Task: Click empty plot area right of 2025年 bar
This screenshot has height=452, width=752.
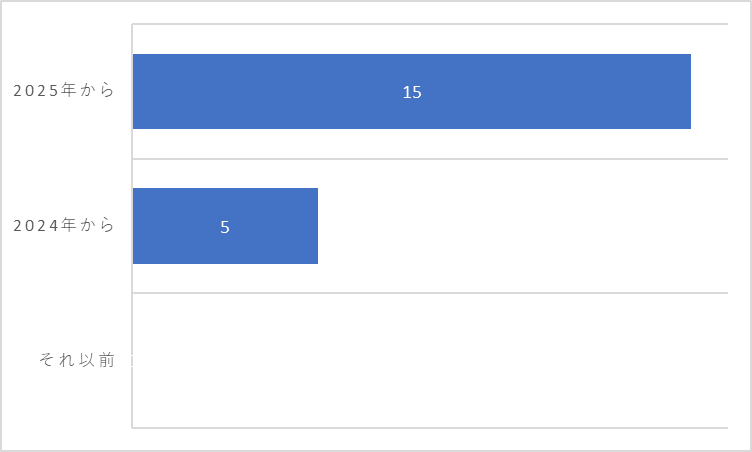Action: coord(710,91)
